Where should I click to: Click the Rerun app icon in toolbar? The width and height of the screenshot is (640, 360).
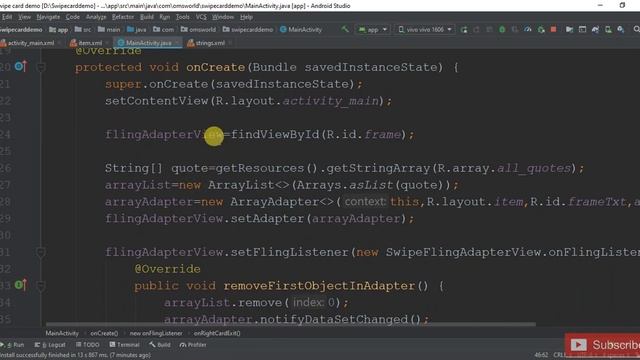pos(464,29)
